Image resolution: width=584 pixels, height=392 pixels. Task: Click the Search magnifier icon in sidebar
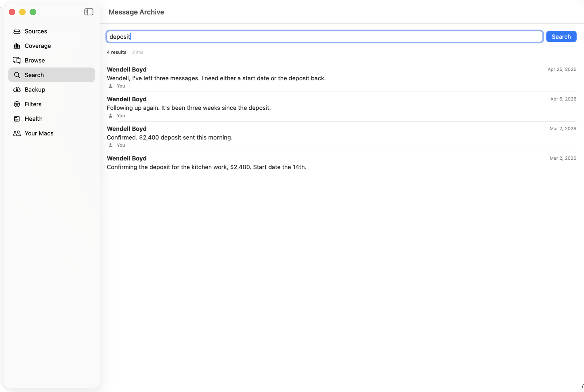click(17, 75)
